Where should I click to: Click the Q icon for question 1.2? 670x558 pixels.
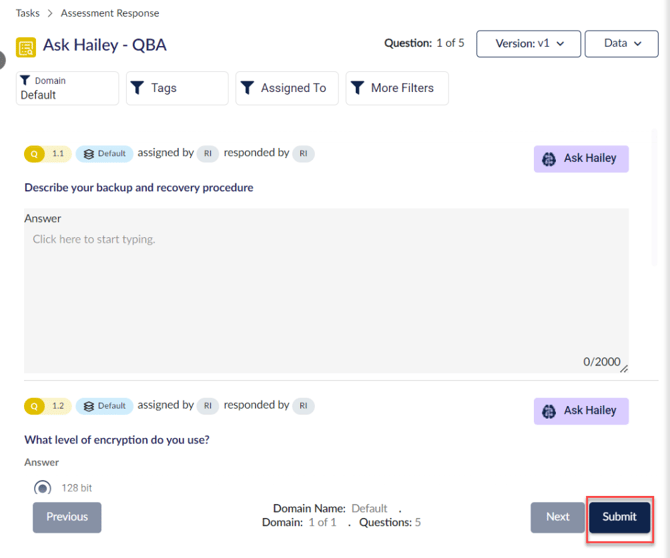click(x=35, y=406)
